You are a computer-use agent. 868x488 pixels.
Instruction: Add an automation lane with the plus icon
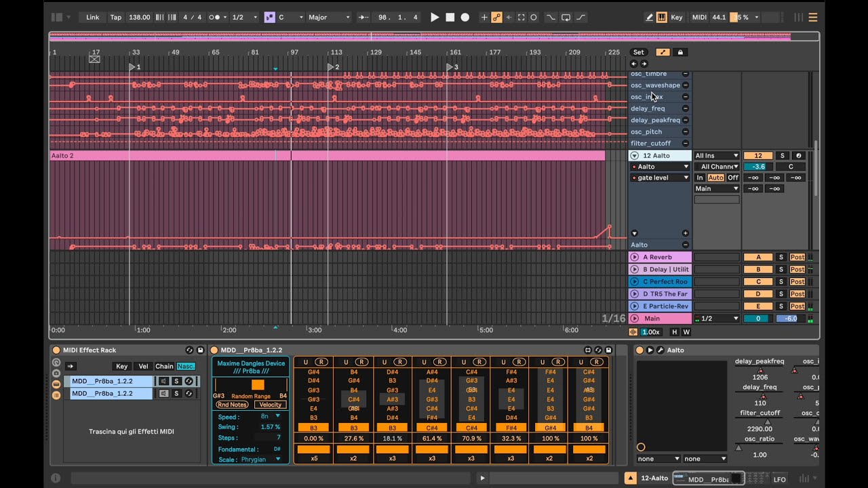(x=686, y=233)
